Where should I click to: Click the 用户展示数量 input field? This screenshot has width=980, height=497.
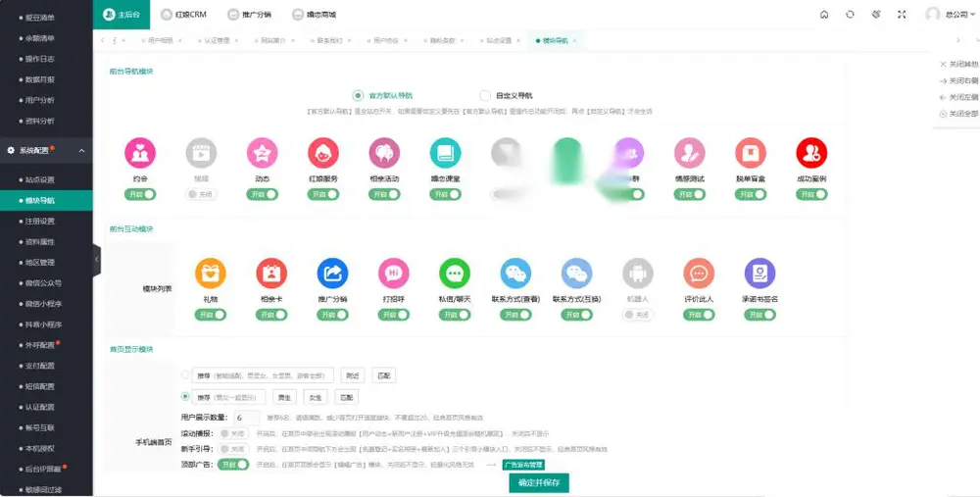[x=247, y=418]
